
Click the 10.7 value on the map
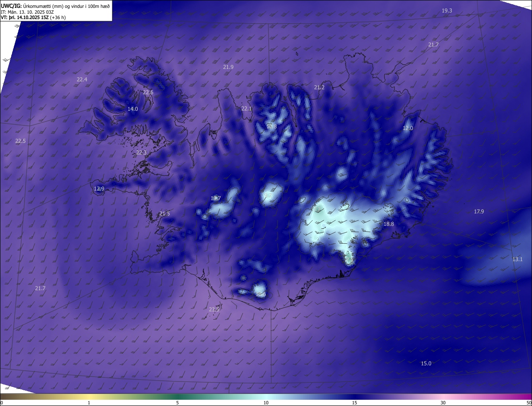coord(215,198)
